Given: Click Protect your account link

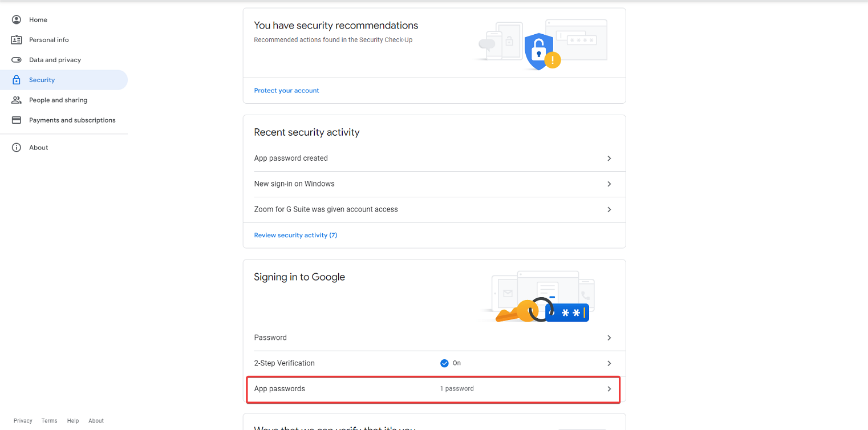Looking at the screenshot, I should click(286, 91).
